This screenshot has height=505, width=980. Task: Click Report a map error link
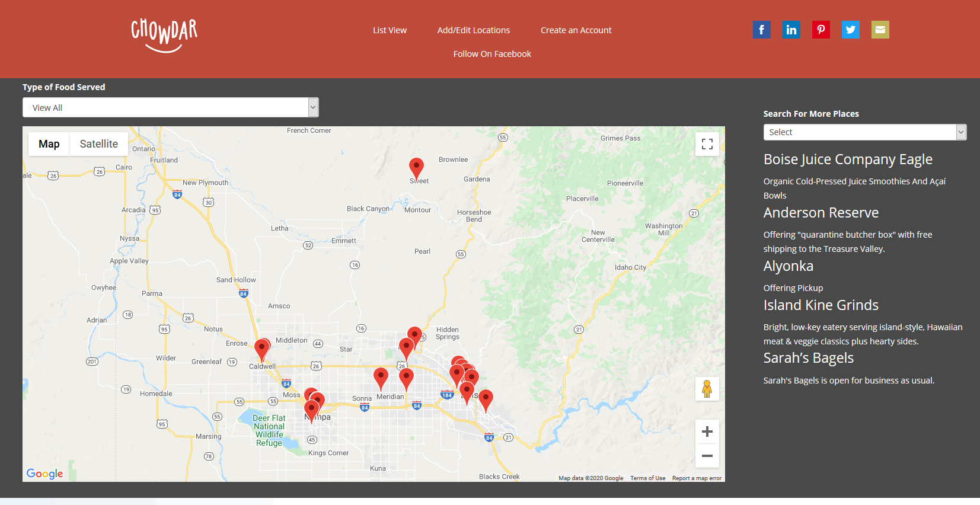pos(697,478)
